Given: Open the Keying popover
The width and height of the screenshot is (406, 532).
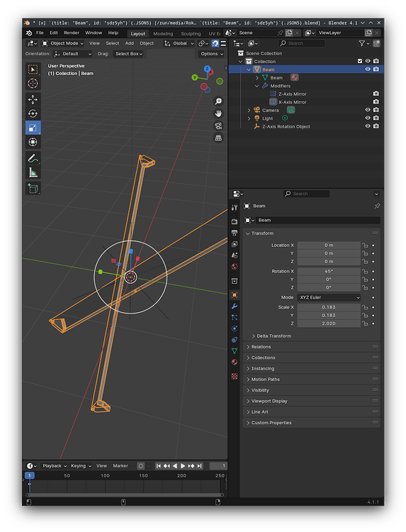Looking at the screenshot, I should coord(81,466).
